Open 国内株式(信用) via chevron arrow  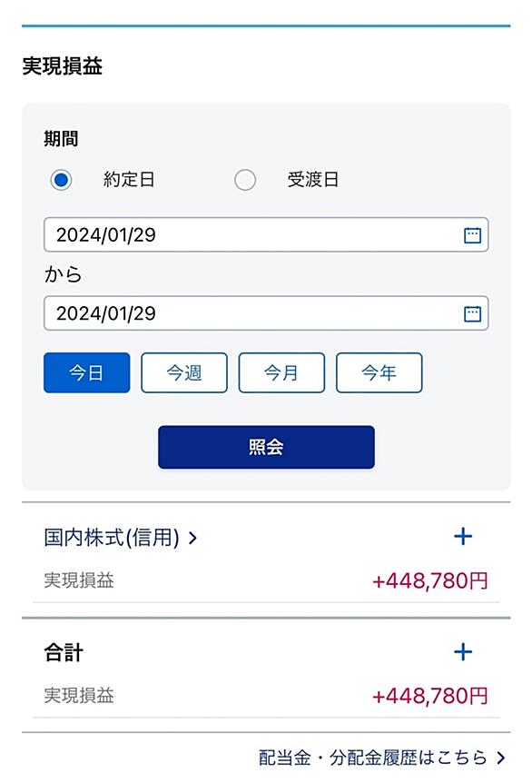pyautogui.click(x=192, y=538)
